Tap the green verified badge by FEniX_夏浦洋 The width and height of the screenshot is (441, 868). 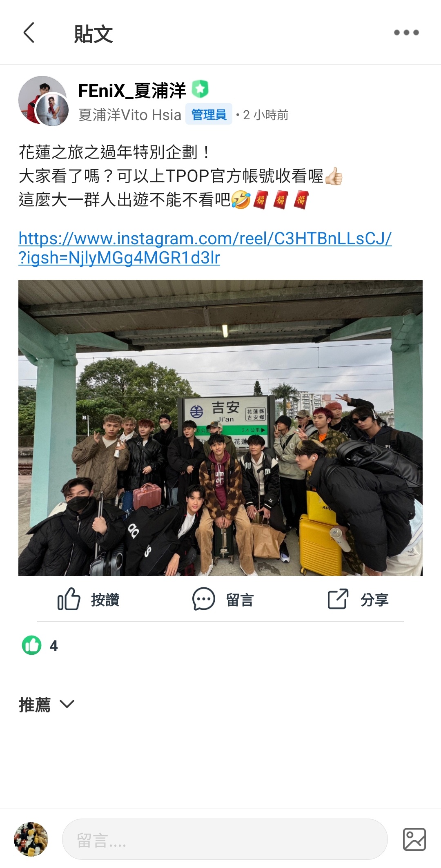[200, 89]
